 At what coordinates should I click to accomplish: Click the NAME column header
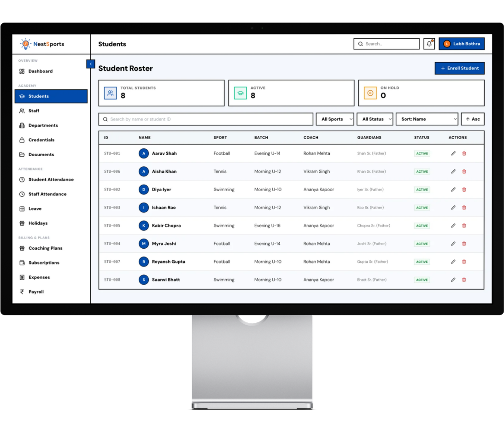click(145, 138)
